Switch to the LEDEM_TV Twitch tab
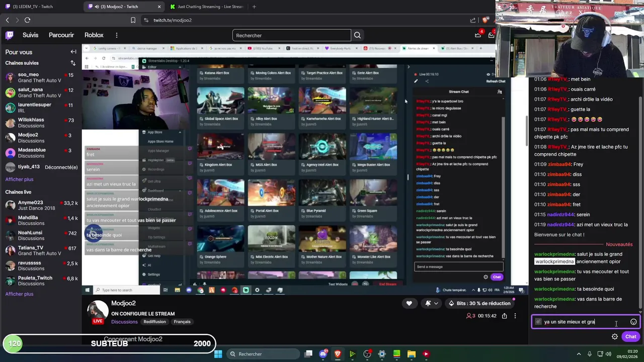Image resolution: width=644 pixels, height=362 pixels. [40, 7]
